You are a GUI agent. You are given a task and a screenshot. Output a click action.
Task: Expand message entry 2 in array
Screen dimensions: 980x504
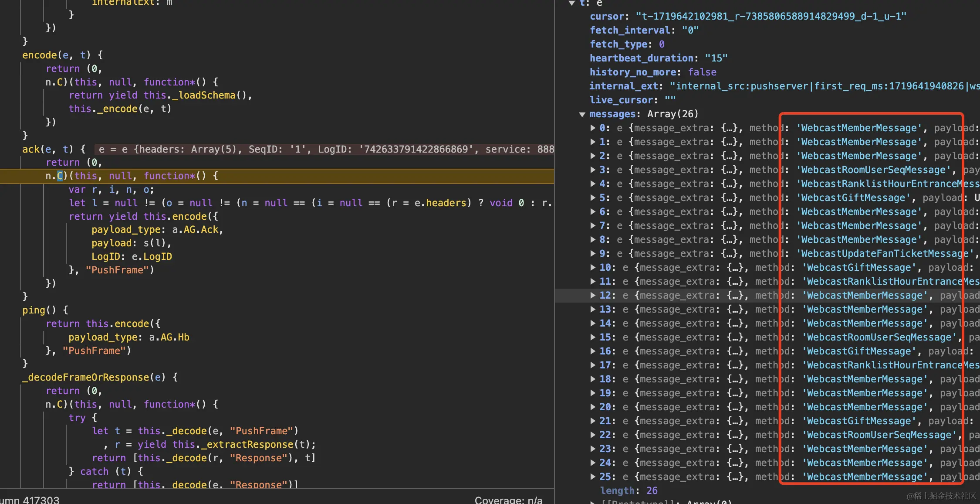(593, 156)
